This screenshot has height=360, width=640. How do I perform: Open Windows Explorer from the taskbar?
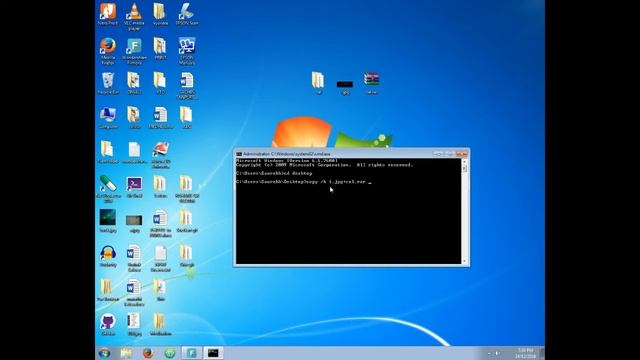(x=127, y=353)
